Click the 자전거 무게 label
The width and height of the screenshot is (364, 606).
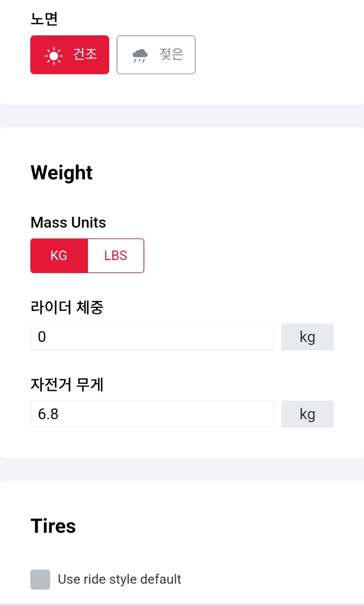[x=67, y=384]
